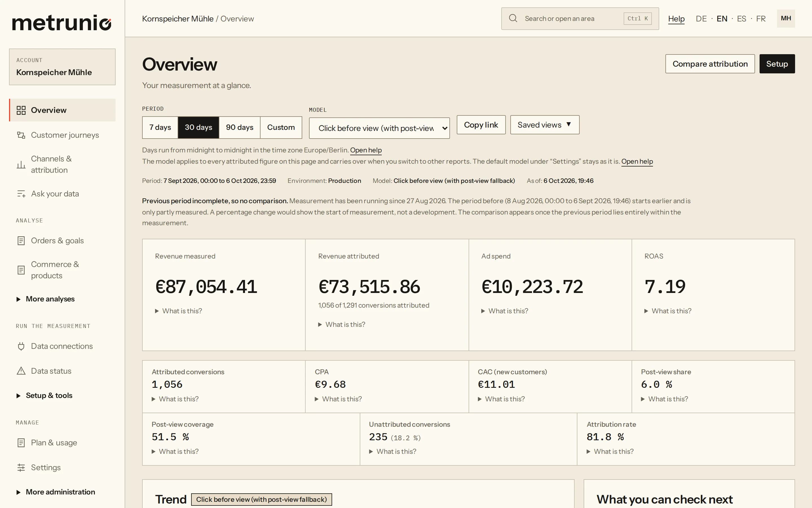Expand What is this under CPA

(338, 399)
